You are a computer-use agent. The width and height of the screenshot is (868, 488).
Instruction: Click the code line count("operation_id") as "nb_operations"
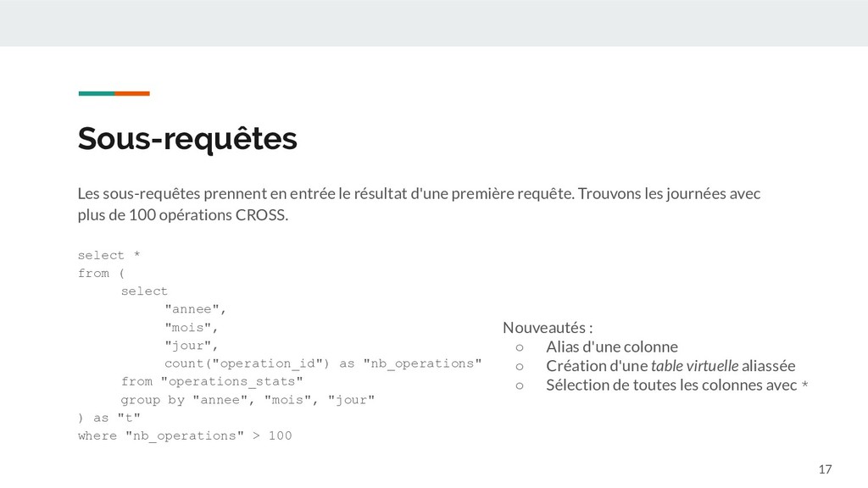click(323, 363)
